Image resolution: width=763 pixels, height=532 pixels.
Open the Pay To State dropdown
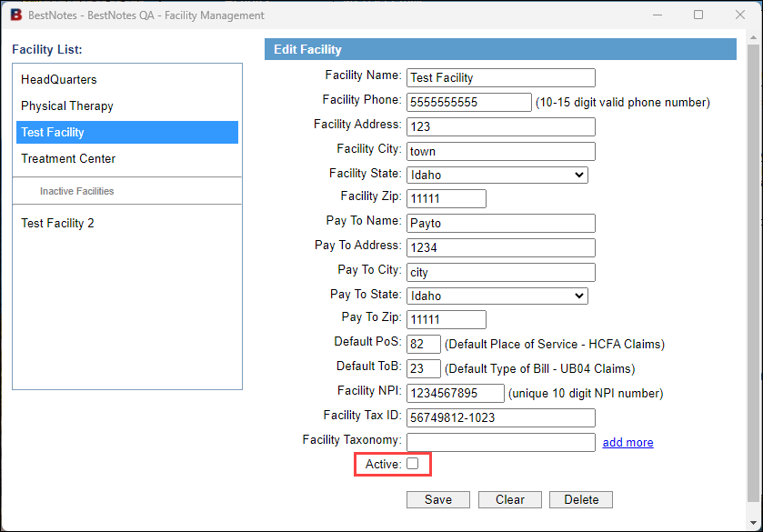coord(497,296)
